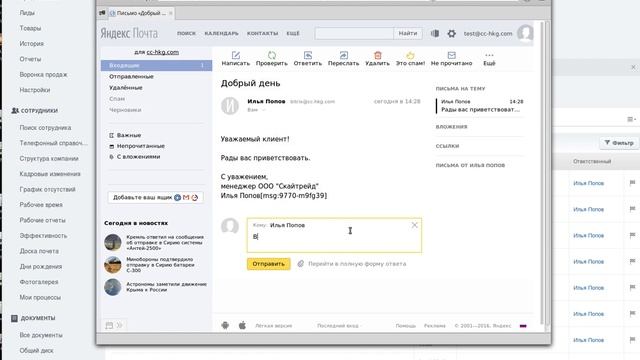The width and height of the screenshot is (640, 360).
Task: Click the Реклама footer link
Action: tap(435, 326)
